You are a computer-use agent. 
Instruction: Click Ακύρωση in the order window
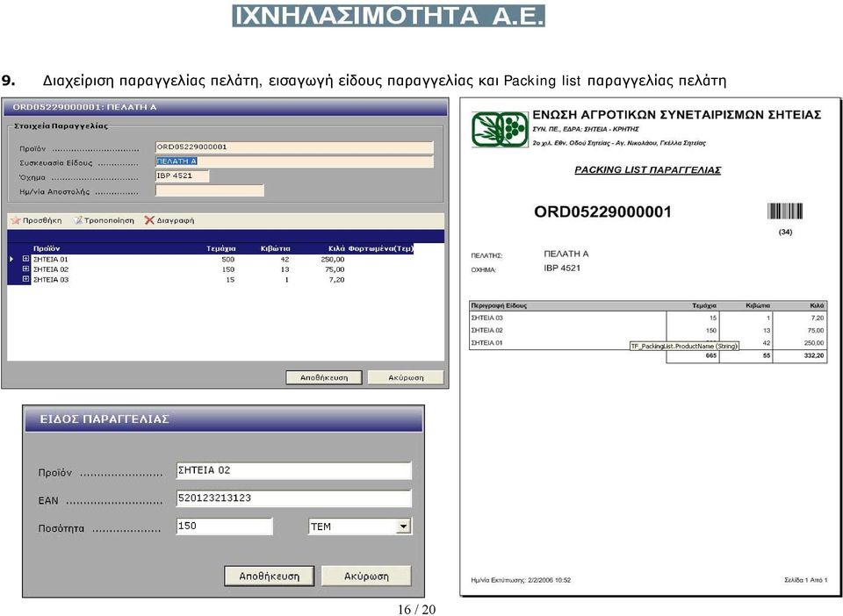click(406, 377)
